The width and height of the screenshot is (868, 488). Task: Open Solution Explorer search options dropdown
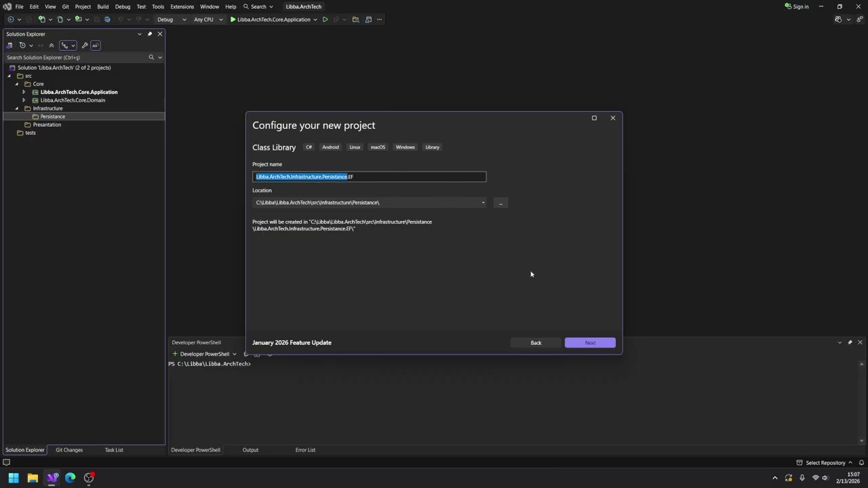tap(160, 57)
